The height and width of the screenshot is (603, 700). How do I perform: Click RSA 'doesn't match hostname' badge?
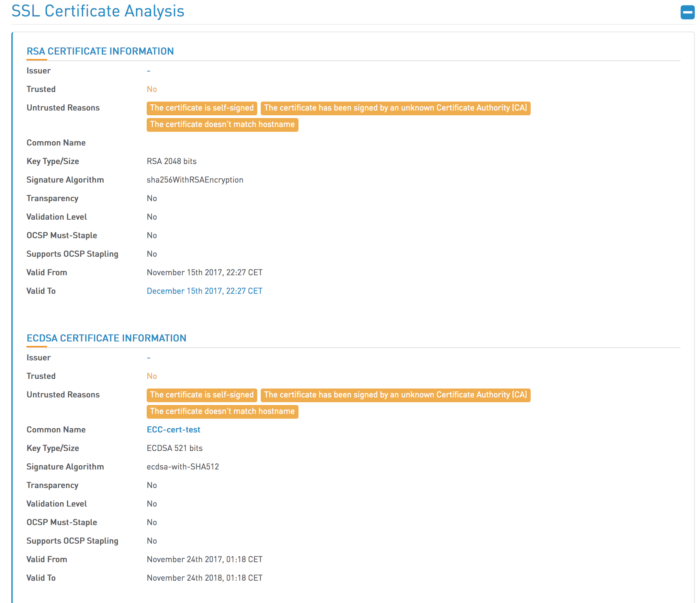click(x=222, y=125)
